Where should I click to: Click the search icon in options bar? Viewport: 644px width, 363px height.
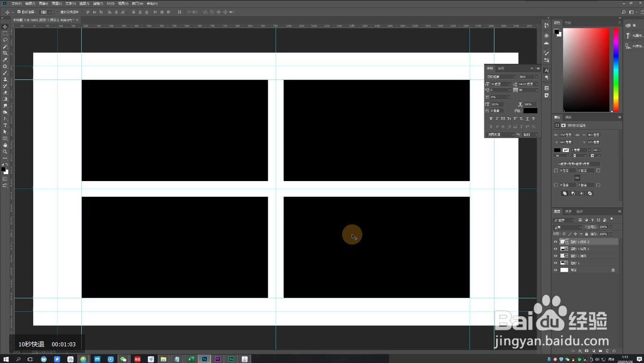click(x=624, y=12)
